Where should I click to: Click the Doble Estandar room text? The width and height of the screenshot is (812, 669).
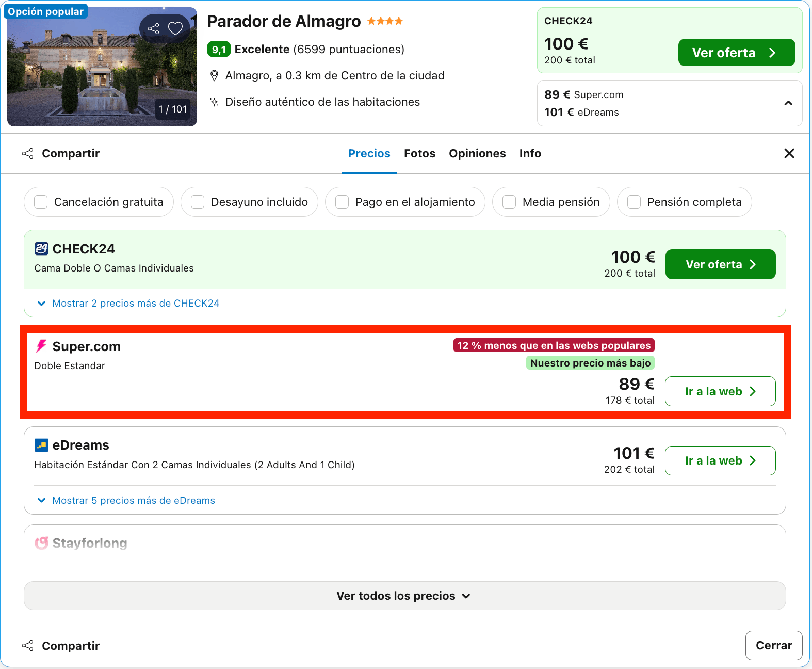tap(70, 365)
